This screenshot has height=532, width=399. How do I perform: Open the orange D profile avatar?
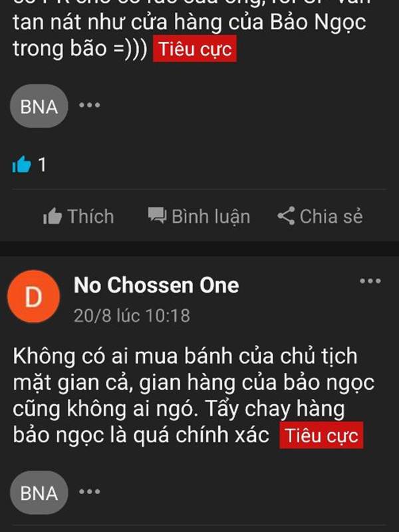(34, 296)
